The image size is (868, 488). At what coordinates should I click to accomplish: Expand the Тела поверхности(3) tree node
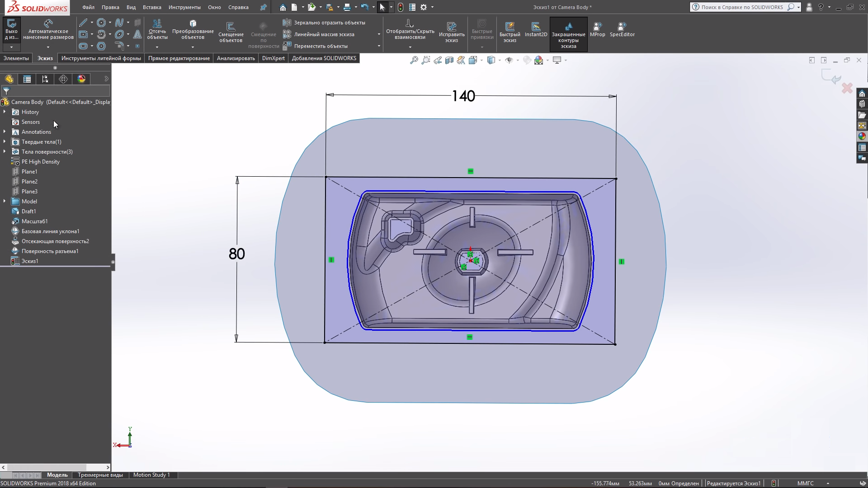pos(5,151)
